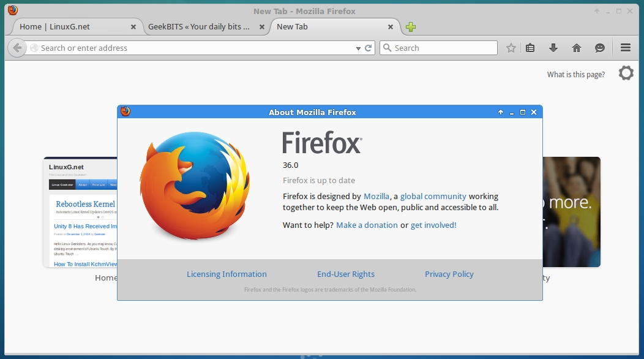
Task: Click Make a donation link
Action: (367, 225)
